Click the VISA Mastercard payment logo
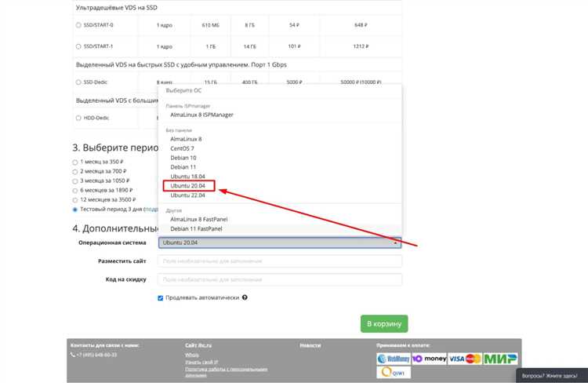The image size is (588, 383). tap(465, 359)
